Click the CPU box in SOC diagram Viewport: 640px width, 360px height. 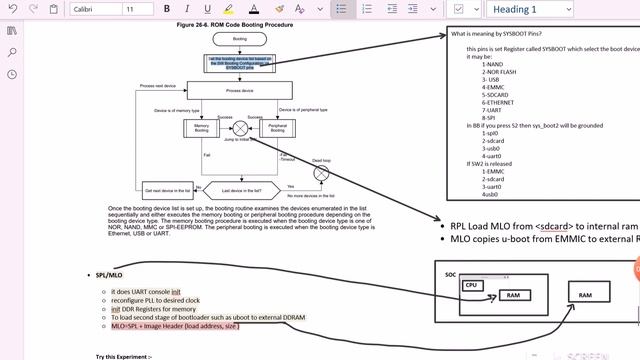click(472, 285)
